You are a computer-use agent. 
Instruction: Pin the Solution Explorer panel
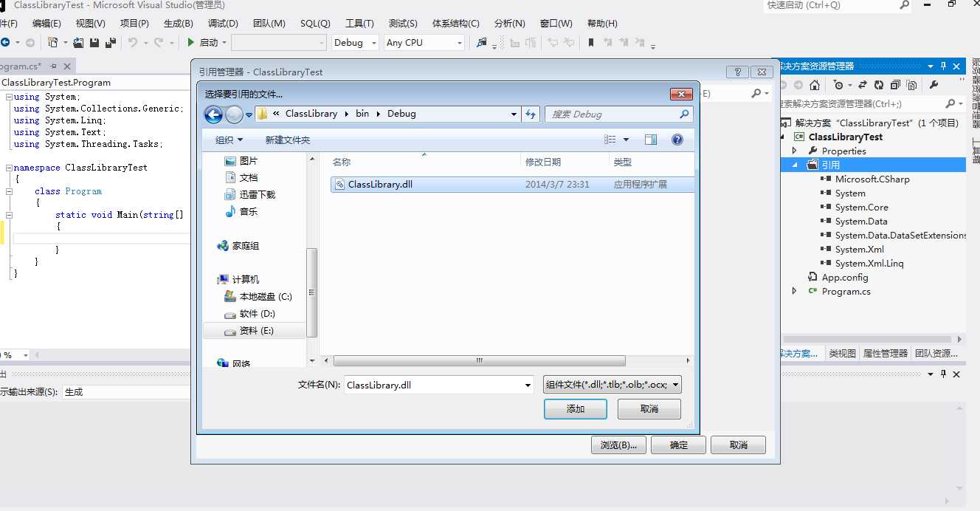pyautogui.click(x=943, y=66)
